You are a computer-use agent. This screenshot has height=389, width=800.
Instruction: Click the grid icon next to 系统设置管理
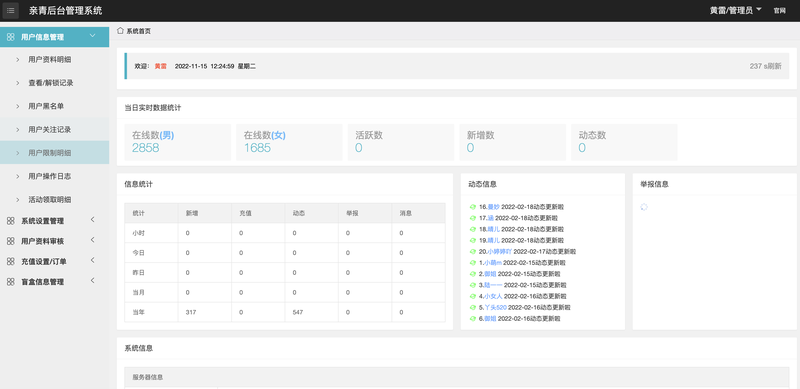pyautogui.click(x=11, y=221)
